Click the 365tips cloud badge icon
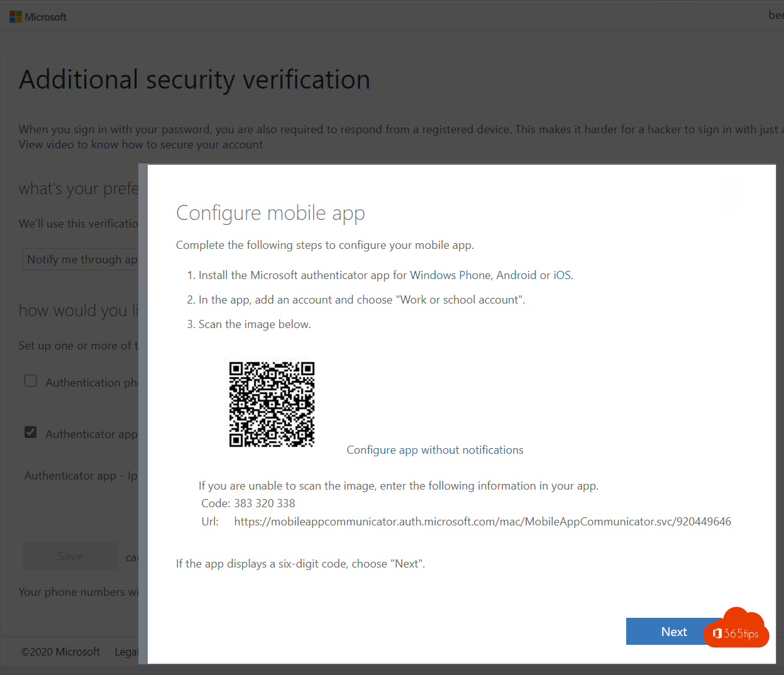The height and width of the screenshot is (675, 784). point(736,629)
